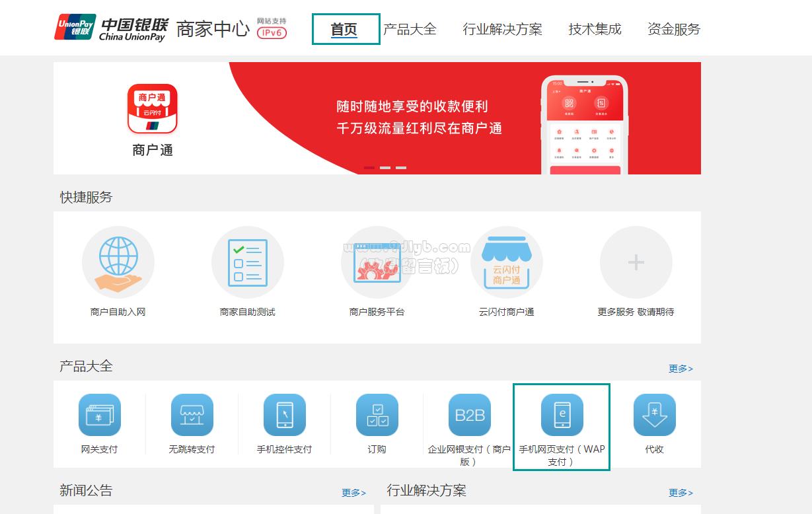Screen dimensions: 812x514
Task: Click the 新闻公告 section heading
Action: pos(86,490)
